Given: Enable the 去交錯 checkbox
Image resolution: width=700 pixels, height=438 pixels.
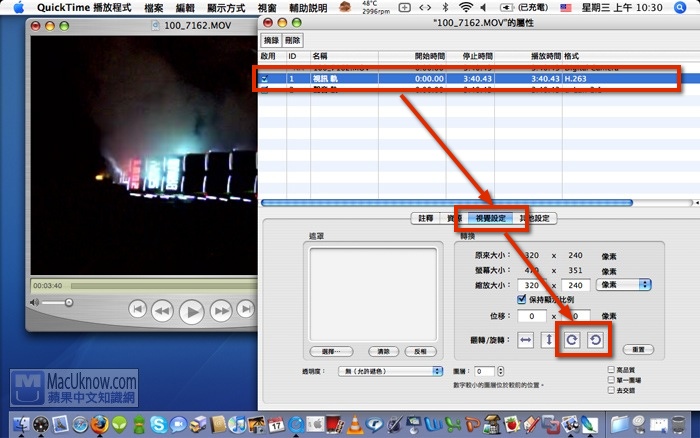Looking at the screenshot, I should coord(611,390).
